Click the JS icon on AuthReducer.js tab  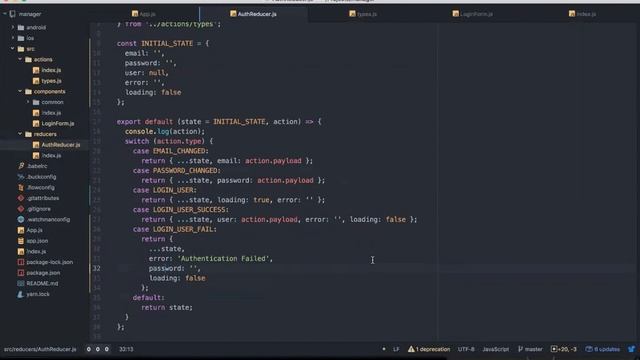(233, 14)
